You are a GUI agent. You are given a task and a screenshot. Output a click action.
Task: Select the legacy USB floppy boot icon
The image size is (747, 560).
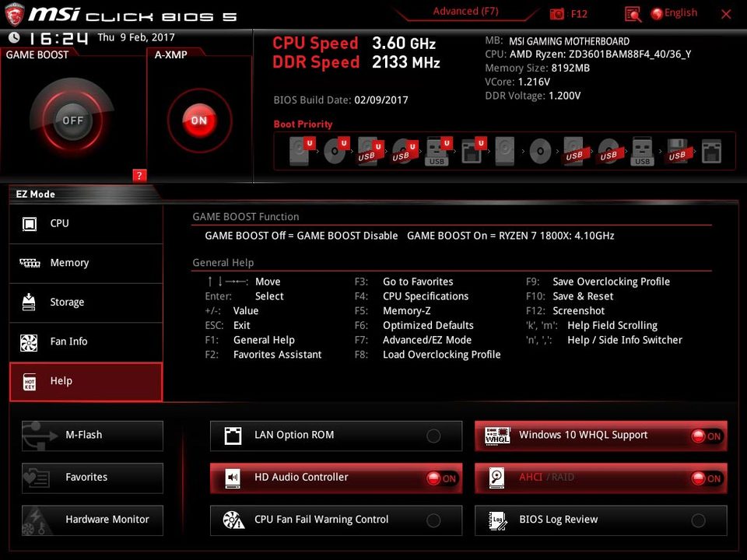coord(678,151)
